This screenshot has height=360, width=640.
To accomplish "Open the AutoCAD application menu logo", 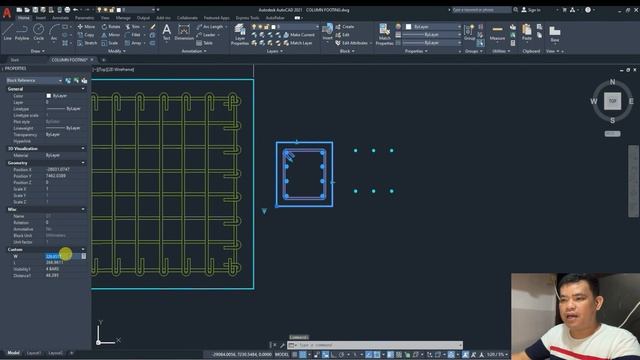I will pyautogui.click(x=7, y=13).
